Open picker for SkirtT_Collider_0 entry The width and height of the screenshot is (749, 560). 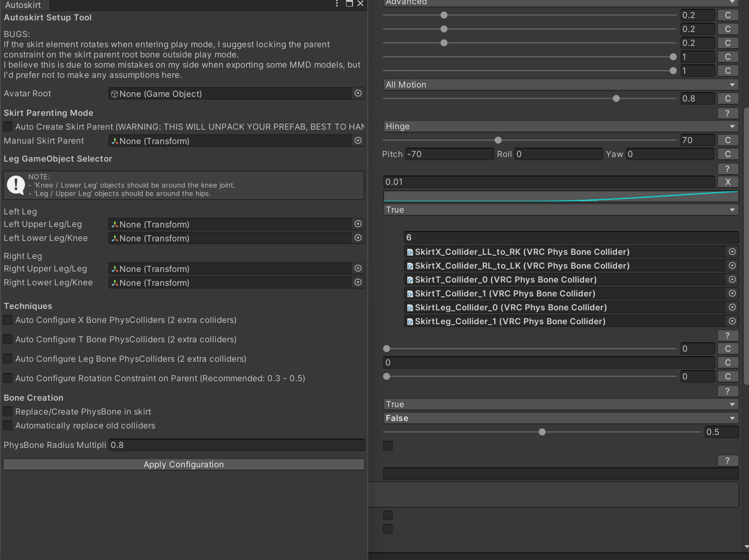(x=732, y=279)
